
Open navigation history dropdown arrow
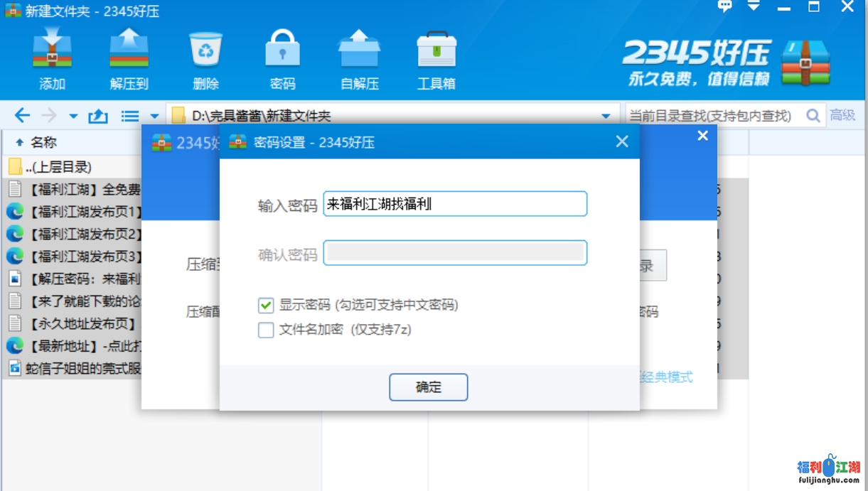click(x=73, y=116)
